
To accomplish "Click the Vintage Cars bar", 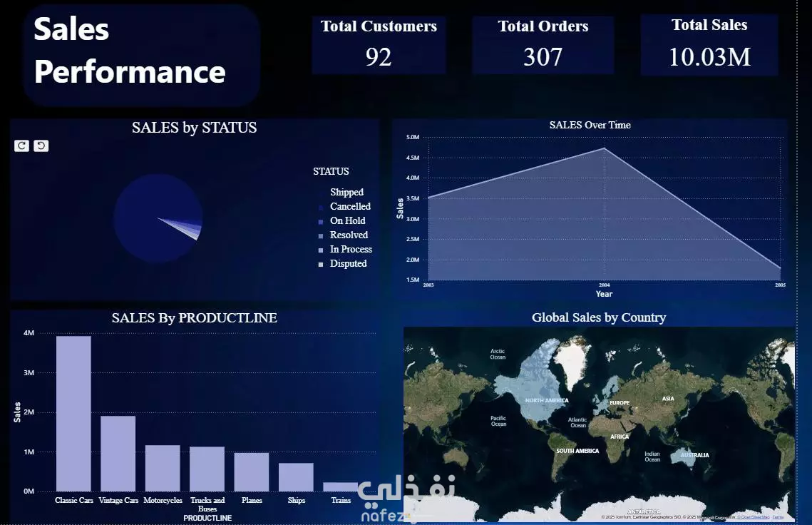I will 118,454.
